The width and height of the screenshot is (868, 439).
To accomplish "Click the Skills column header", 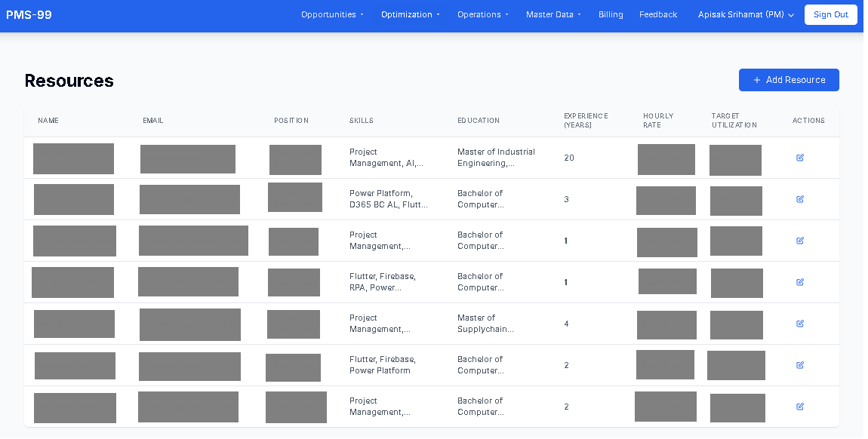I will [362, 121].
